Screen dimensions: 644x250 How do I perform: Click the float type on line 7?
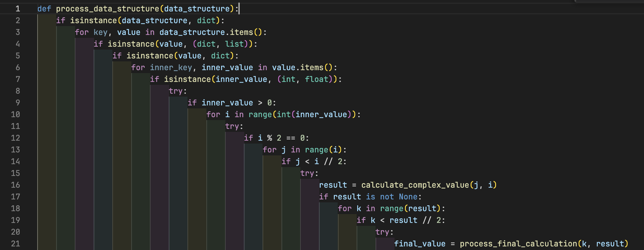(316, 79)
